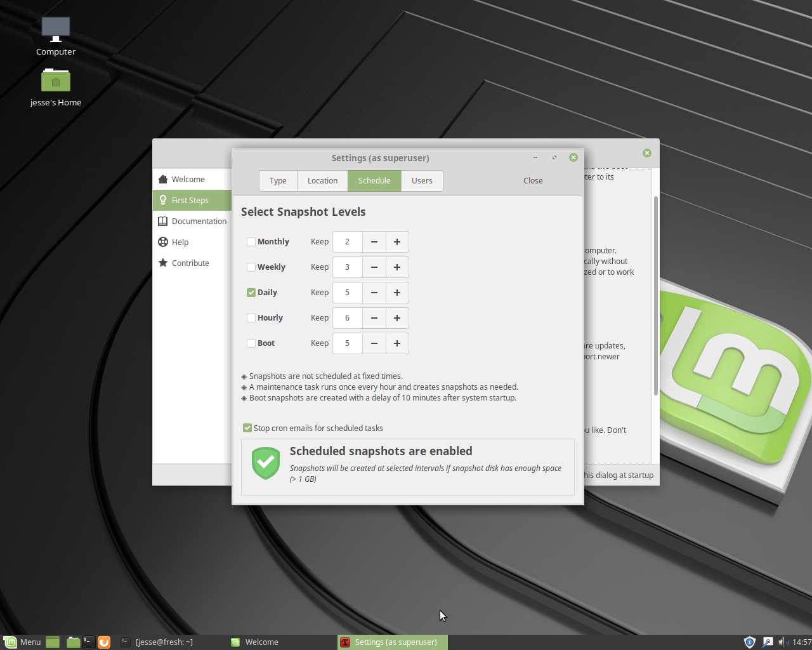
Task: Switch to the Users tab
Action: pyautogui.click(x=422, y=181)
